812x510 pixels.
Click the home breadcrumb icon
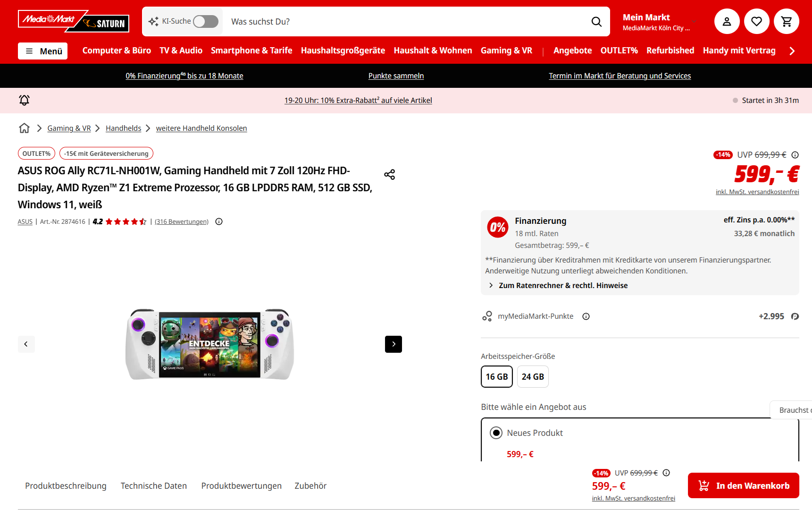coord(24,128)
